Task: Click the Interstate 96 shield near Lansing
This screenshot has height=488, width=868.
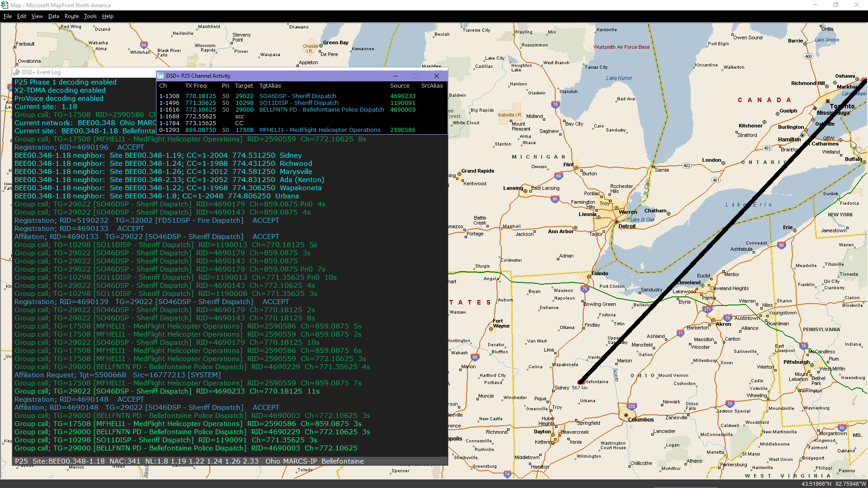Action: point(555,199)
